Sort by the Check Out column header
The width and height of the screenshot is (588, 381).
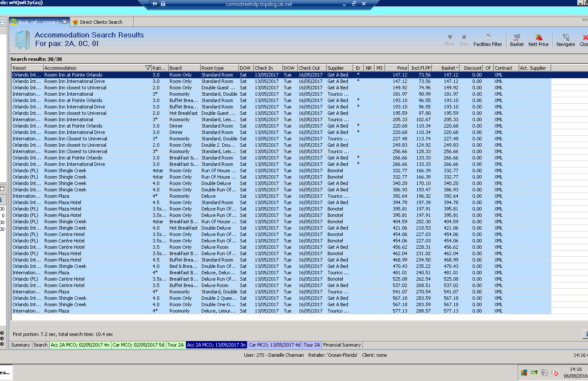click(x=312, y=68)
